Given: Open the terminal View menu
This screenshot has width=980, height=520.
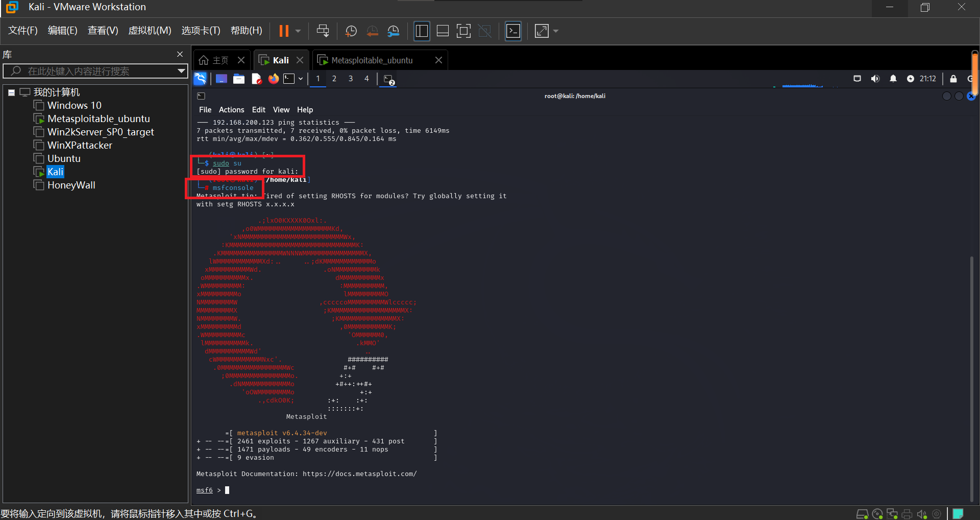Looking at the screenshot, I should pos(281,110).
